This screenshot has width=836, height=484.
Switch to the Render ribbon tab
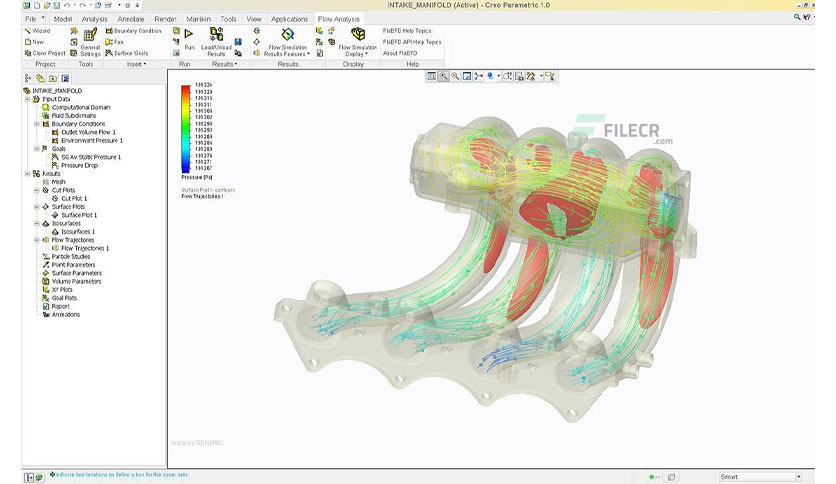click(x=165, y=19)
